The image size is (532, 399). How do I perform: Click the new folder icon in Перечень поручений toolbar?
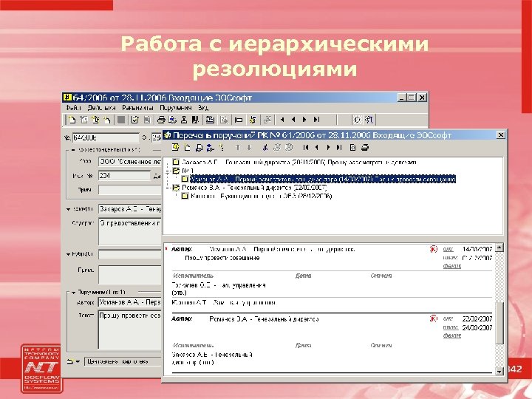(x=187, y=147)
